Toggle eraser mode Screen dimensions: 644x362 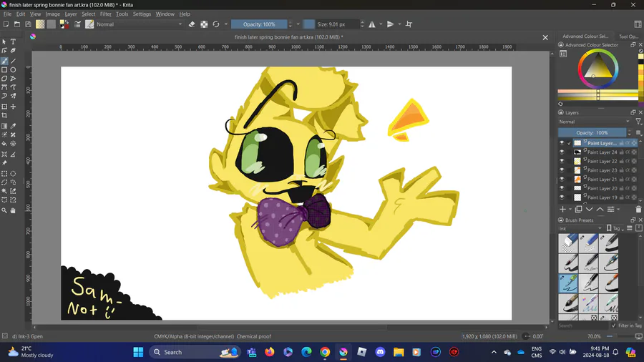tap(192, 24)
